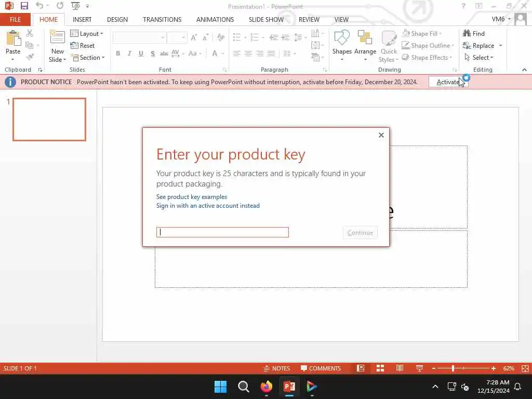
Task: Open Reading View icon in status bar
Action: click(400, 368)
